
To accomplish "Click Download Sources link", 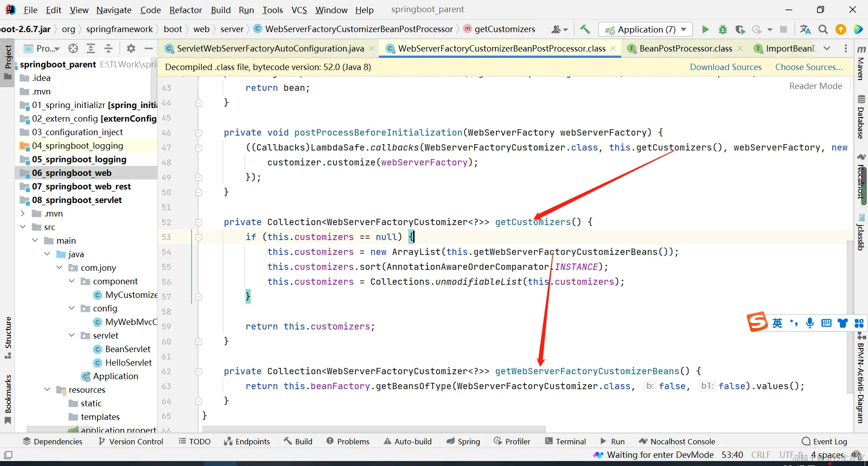I will tap(726, 67).
